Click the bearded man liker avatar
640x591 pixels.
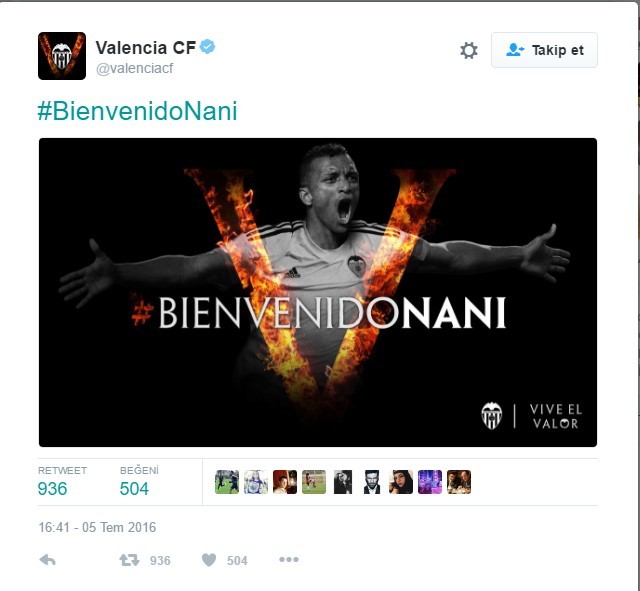[372, 482]
